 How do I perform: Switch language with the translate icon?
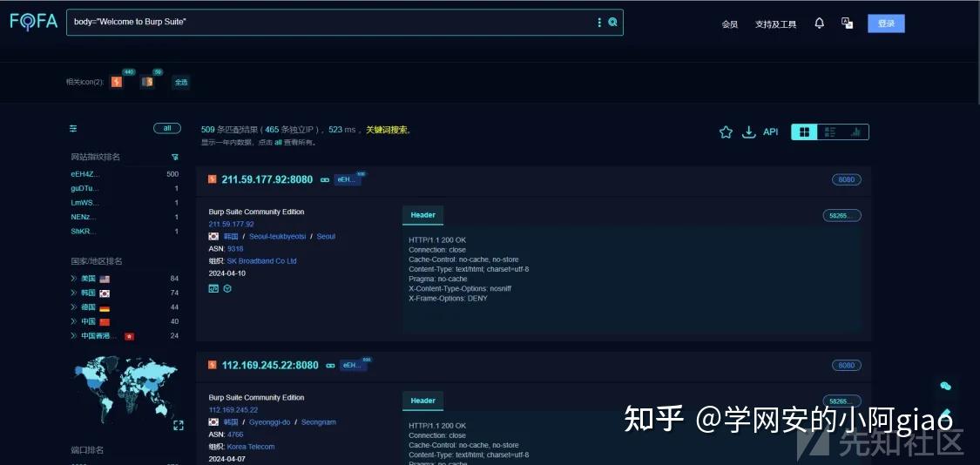coord(847,24)
